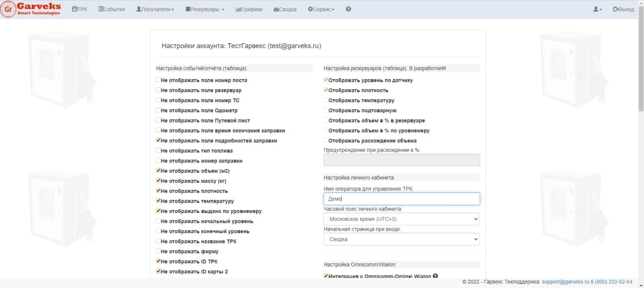This screenshot has width=644, height=288.
Task: Click the support@garveks.ru email link
Action: 566,282
